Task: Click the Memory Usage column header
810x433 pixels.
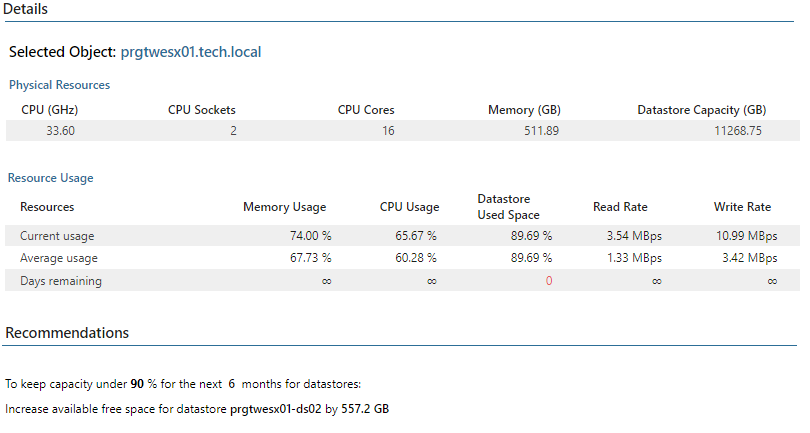Action: point(285,207)
